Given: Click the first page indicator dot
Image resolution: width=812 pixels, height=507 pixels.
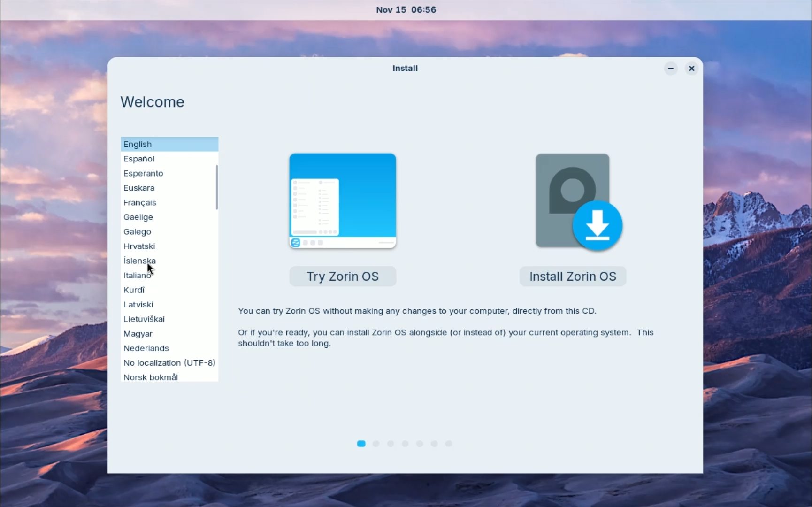Looking at the screenshot, I should point(360,443).
